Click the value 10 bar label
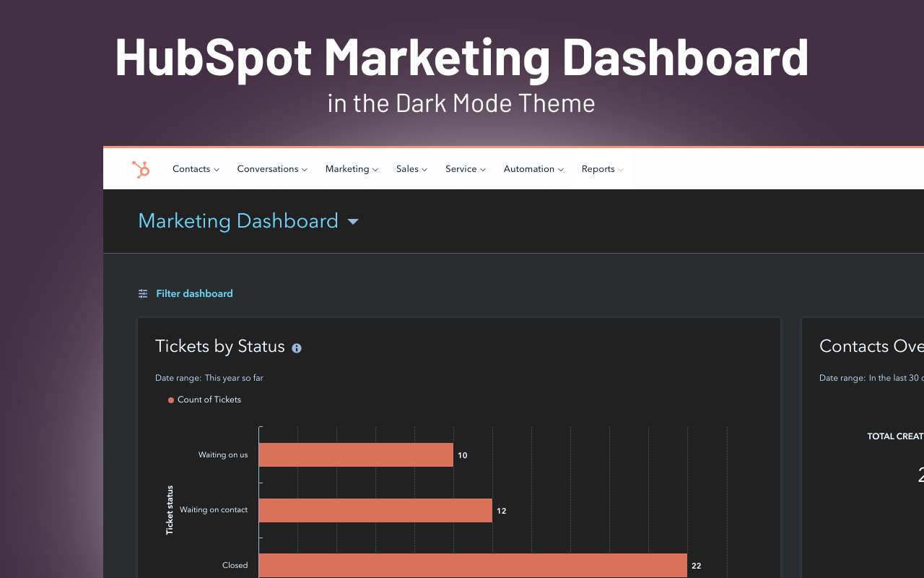 (x=463, y=456)
